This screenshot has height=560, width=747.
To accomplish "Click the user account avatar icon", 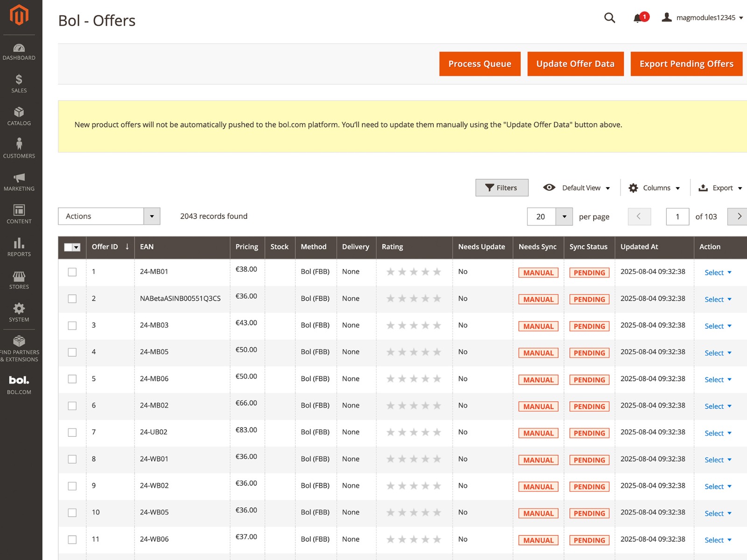I will (667, 18).
